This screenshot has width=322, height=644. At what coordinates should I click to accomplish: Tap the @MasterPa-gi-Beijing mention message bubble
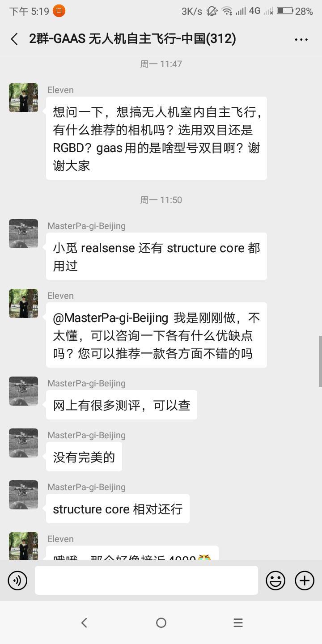click(157, 335)
